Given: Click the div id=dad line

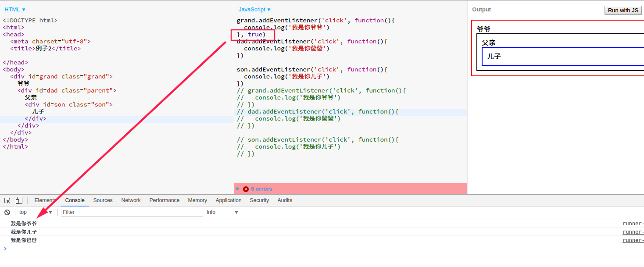Looking at the screenshot, I should coord(67,90).
